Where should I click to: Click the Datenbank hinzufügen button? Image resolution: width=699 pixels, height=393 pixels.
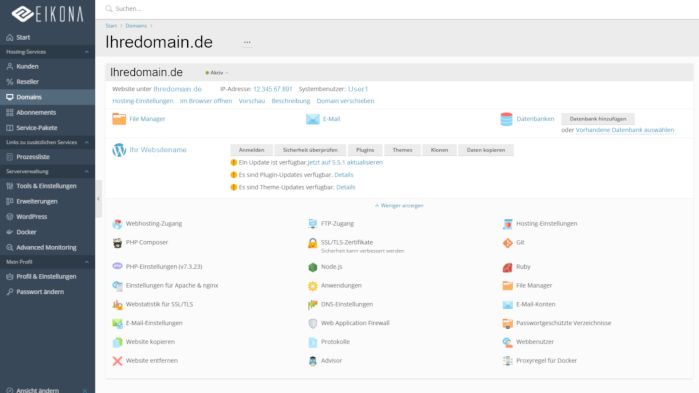(598, 119)
